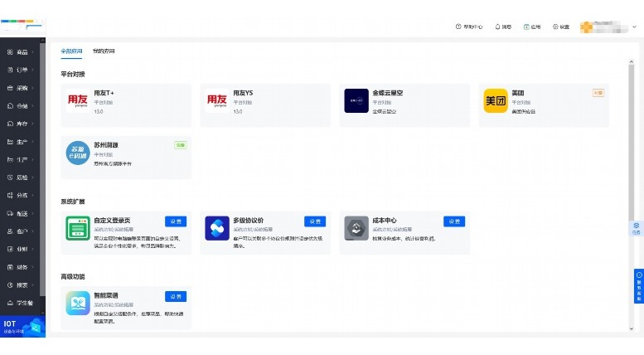Click the 订单 sidebar icon
Image resolution: width=644 pixels, height=355 pixels.
(x=10, y=70)
